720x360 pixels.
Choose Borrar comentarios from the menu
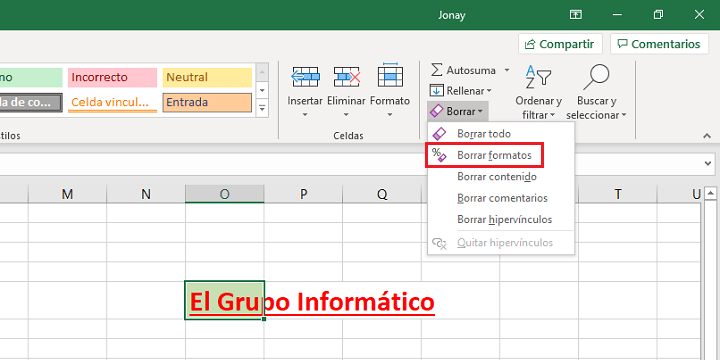tap(501, 198)
